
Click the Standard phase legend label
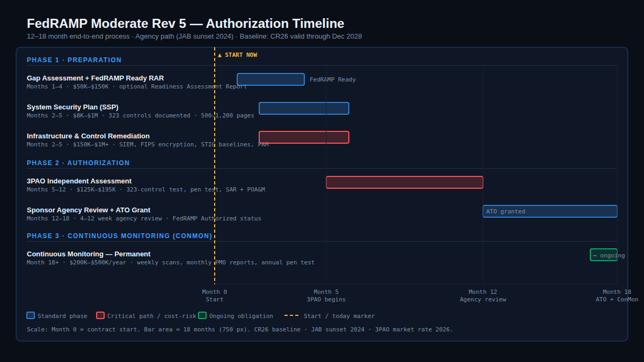(x=62, y=316)
